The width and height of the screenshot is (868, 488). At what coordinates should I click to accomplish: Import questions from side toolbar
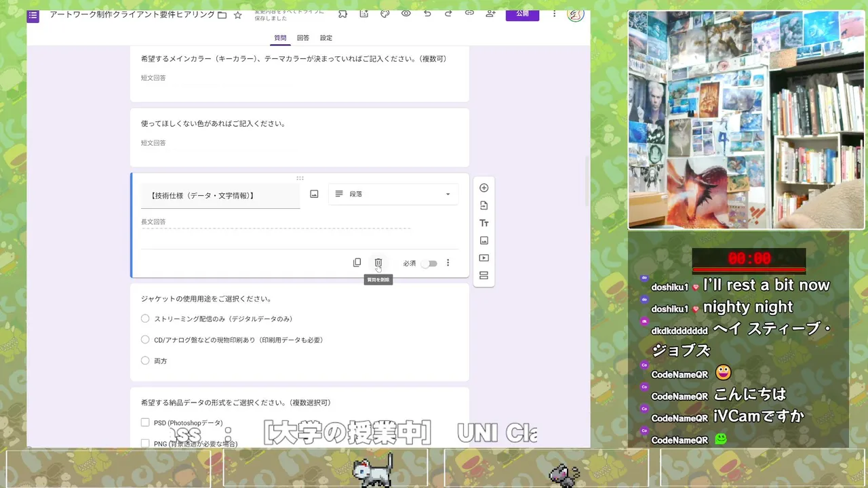(484, 205)
